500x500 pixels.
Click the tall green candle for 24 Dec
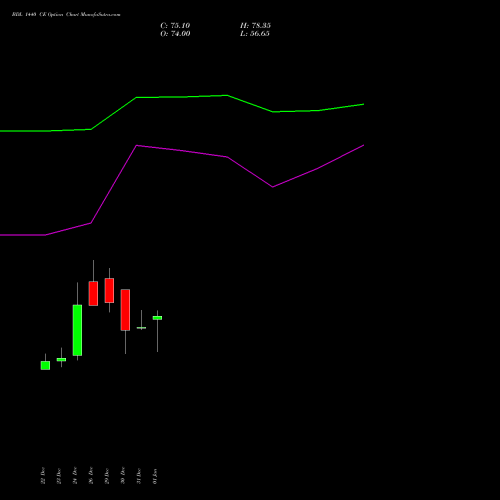click(x=77, y=330)
